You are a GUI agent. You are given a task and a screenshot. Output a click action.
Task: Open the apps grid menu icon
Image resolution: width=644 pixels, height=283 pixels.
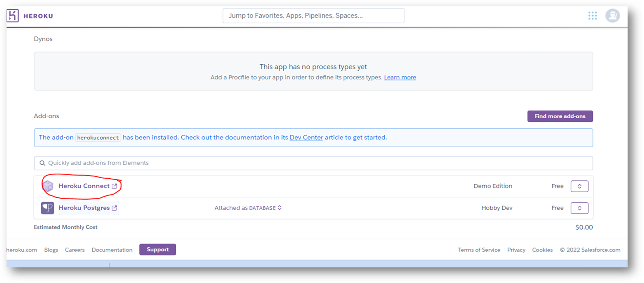[592, 16]
